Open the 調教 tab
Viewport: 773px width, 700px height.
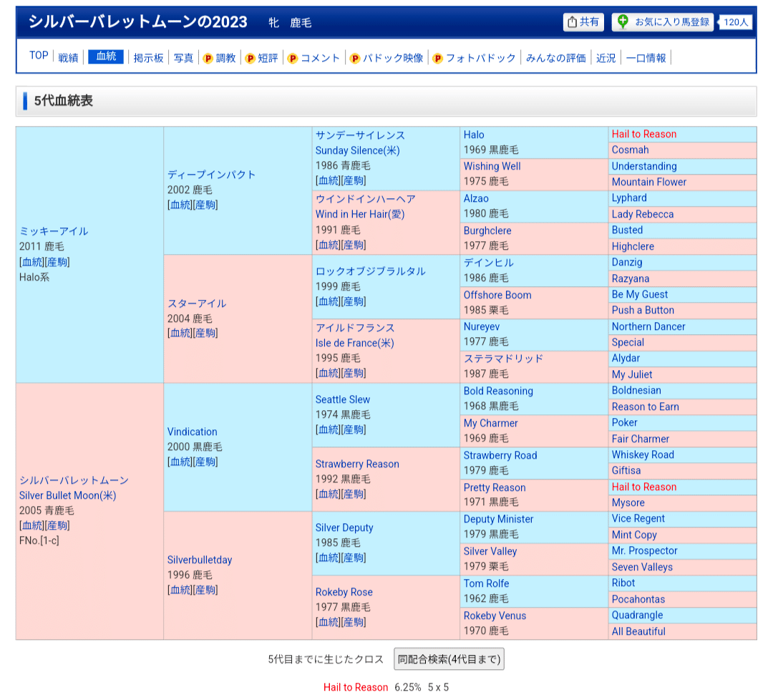coord(225,58)
